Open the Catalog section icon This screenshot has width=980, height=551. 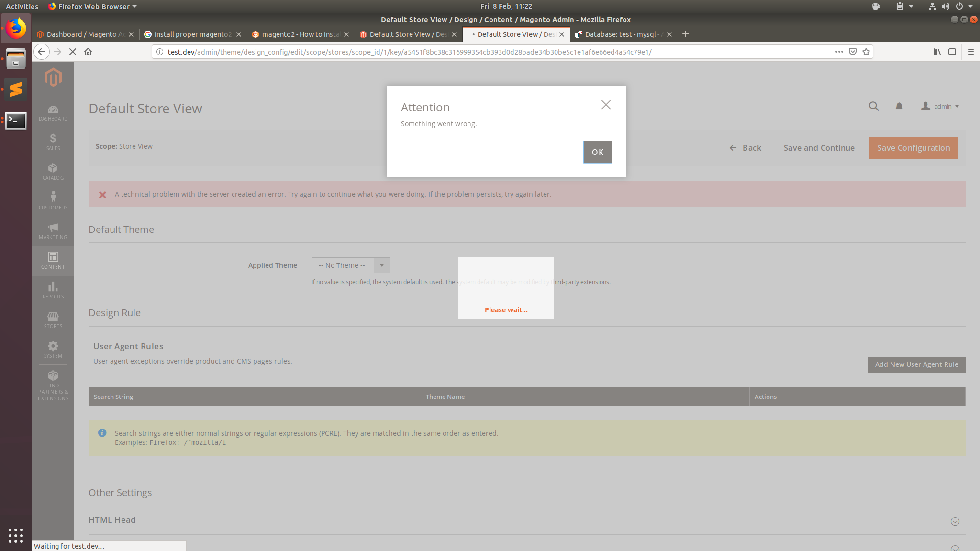[53, 171]
